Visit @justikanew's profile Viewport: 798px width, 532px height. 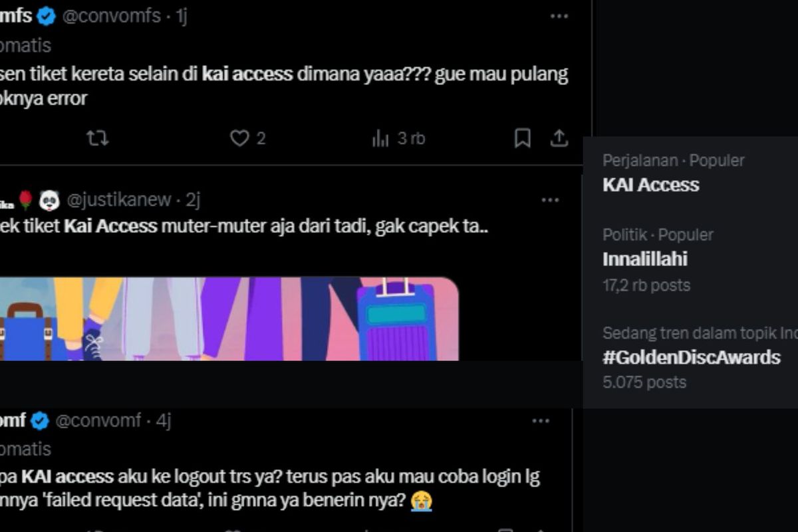[x=118, y=200]
